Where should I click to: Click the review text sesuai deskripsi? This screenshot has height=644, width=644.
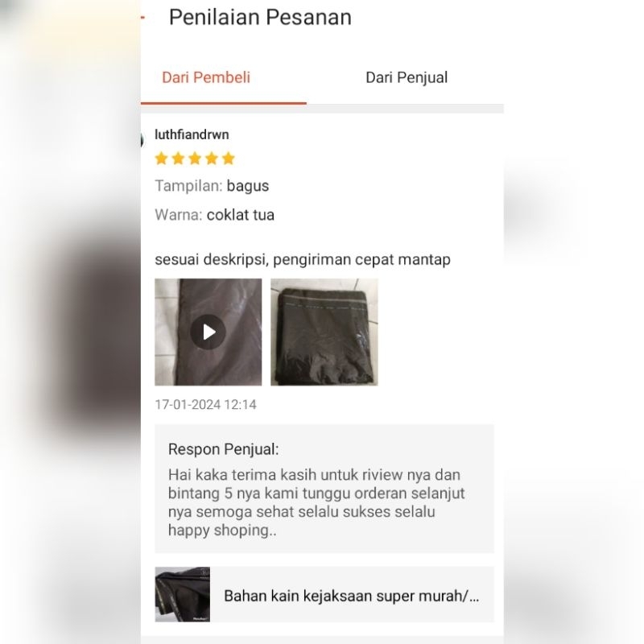pyautogui.click(x=303, y=259)
